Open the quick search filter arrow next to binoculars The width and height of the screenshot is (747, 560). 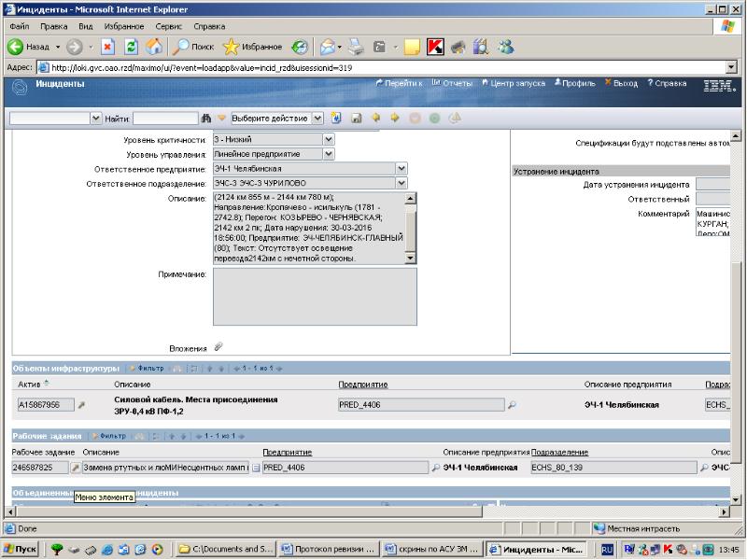point(221,119)
